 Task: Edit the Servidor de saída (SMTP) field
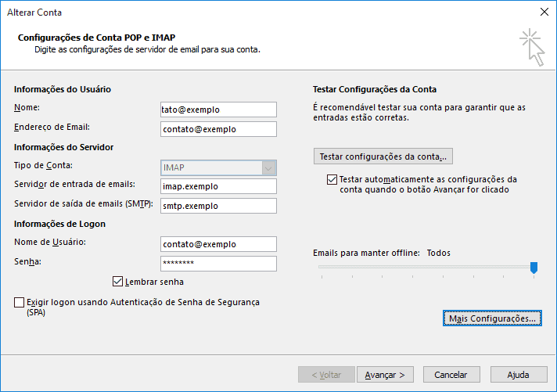click(x=218, y=206)
